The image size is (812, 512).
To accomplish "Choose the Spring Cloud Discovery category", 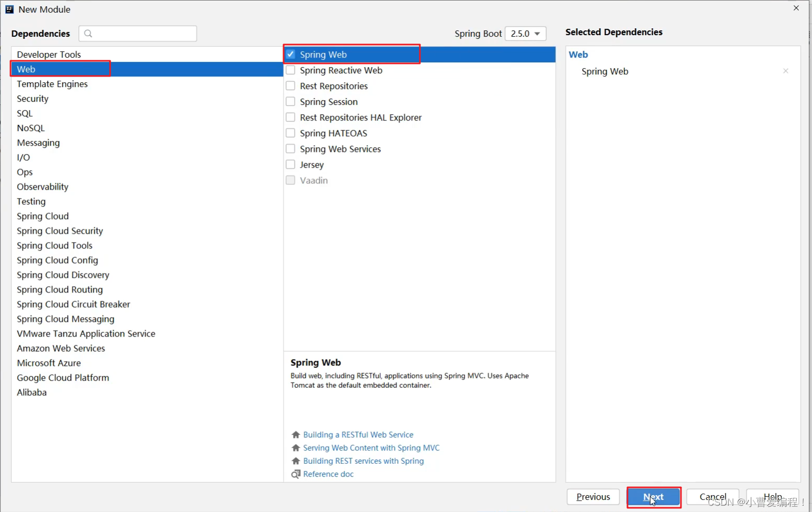I will pos(147,275).
